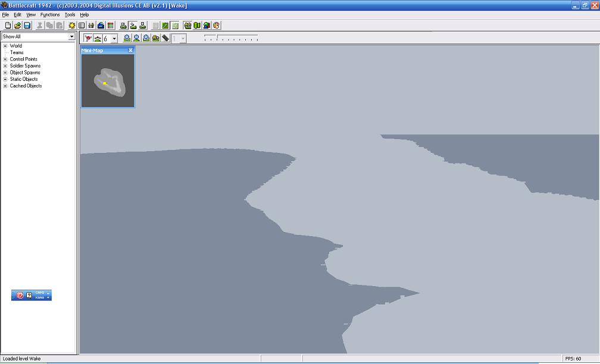Select the Soldier Spawns label
This screenshot has width=600, height=364.
(x=25, y=66)
